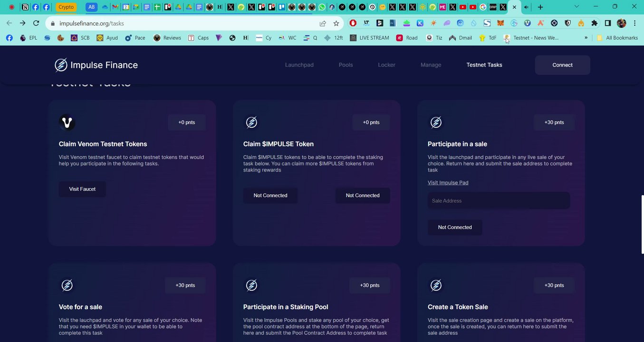
Task: Open a new tab with the plus icon
Action: [540, 7]
